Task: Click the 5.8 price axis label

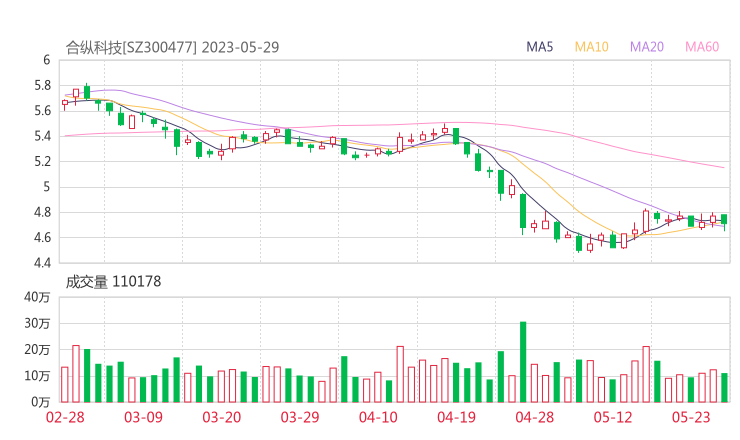Action: click(42, 85)
